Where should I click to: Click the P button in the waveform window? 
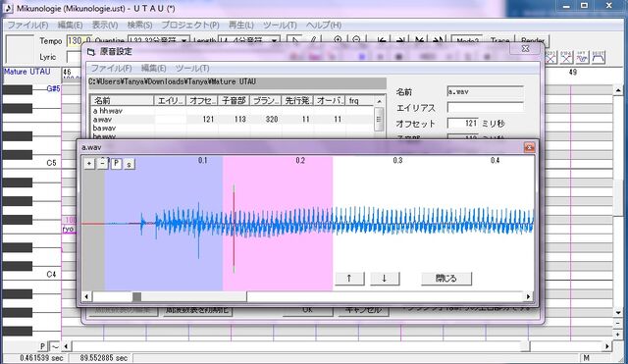116,164
